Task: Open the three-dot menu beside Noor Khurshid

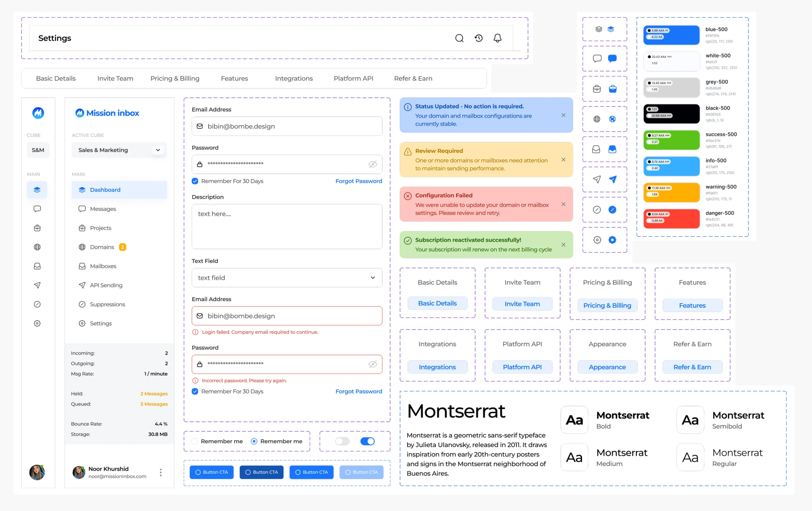Action: click(160, 472)
